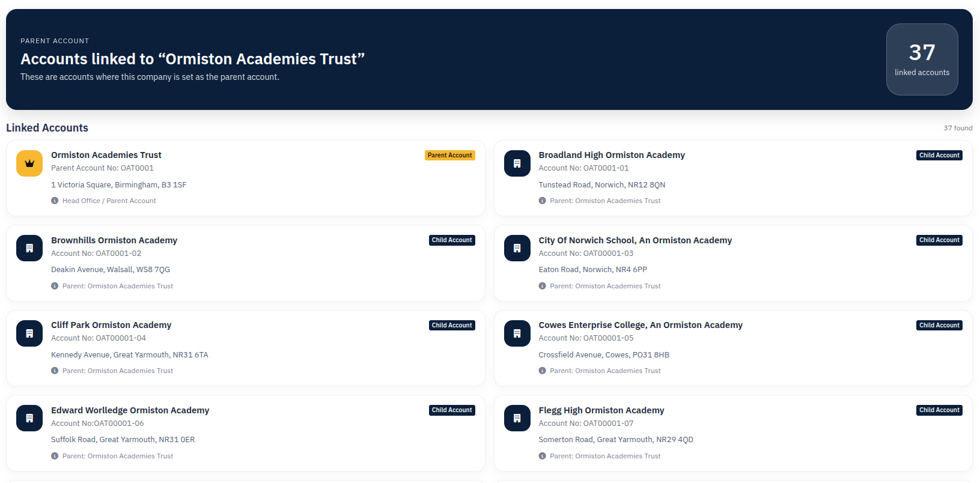Click the crown icon for Ormiston Academies Trust

(x=29, y=163)
